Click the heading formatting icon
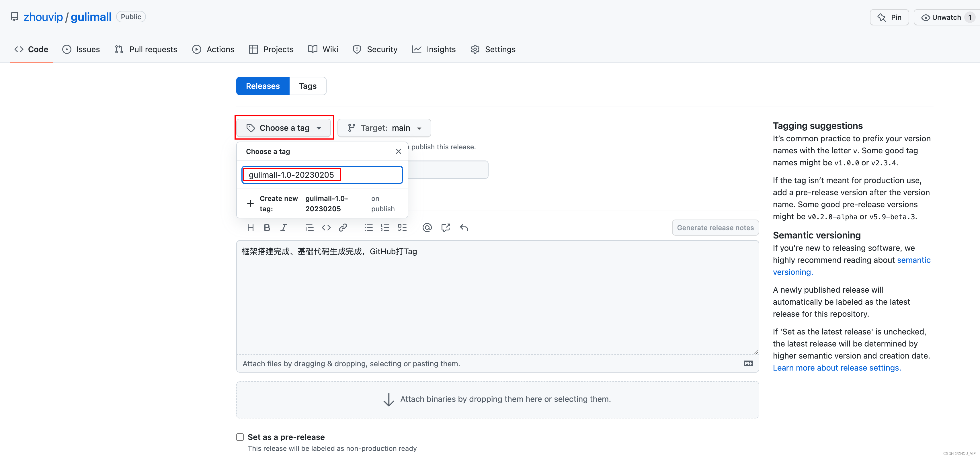 pos(250,228)
